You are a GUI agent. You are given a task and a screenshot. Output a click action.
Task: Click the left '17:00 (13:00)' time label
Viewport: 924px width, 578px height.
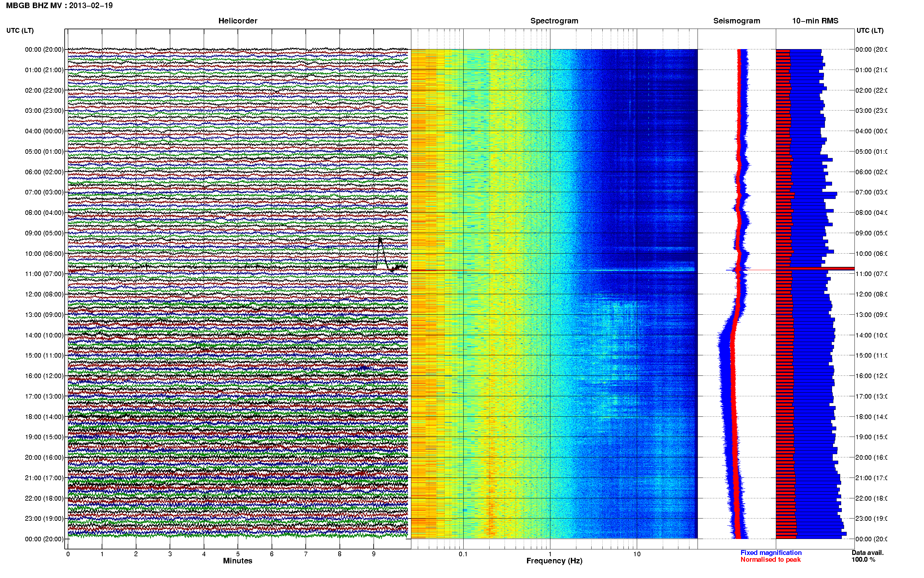[x=44, y=396]
